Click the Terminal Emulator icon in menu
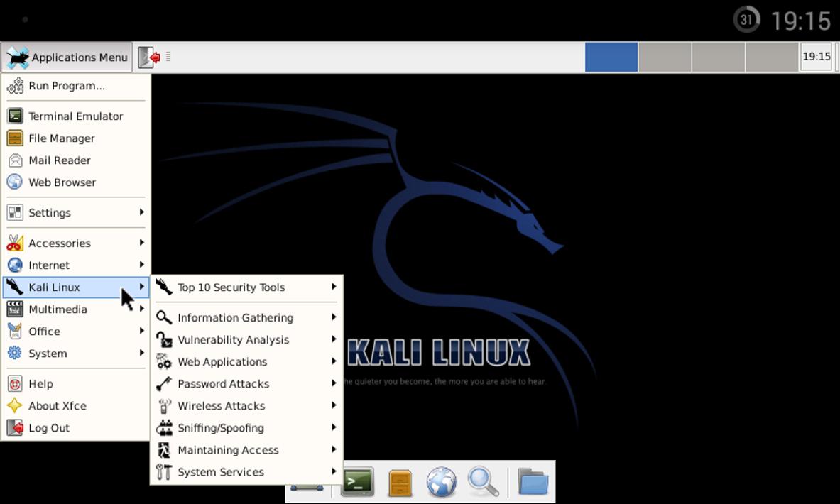The height and width of the screenshot is (504, 840). (15, 116)
